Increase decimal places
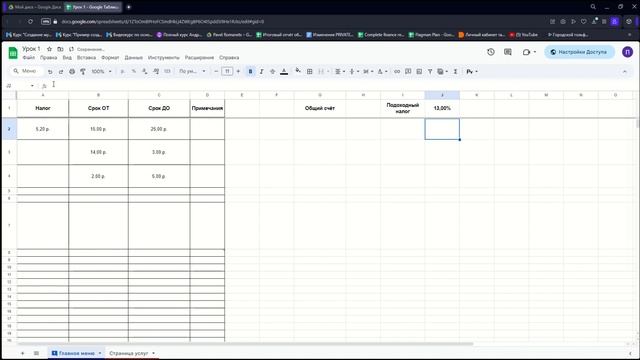The image size is (640, 360). click(156, 71)
